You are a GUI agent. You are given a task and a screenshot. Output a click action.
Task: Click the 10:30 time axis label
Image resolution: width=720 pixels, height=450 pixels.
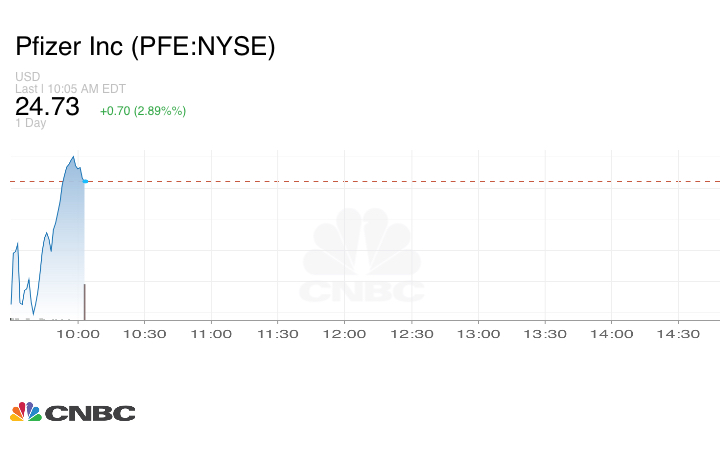pos(145,334)
